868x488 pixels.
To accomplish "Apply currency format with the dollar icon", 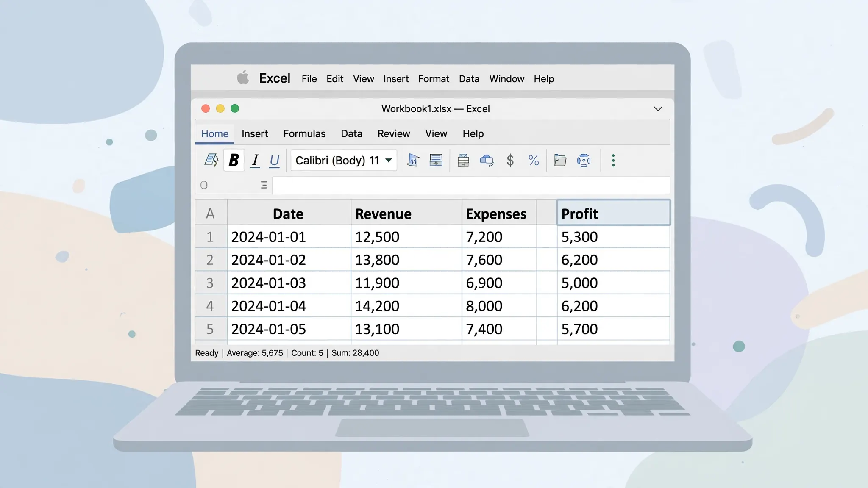I will click(x=510, y=160).
